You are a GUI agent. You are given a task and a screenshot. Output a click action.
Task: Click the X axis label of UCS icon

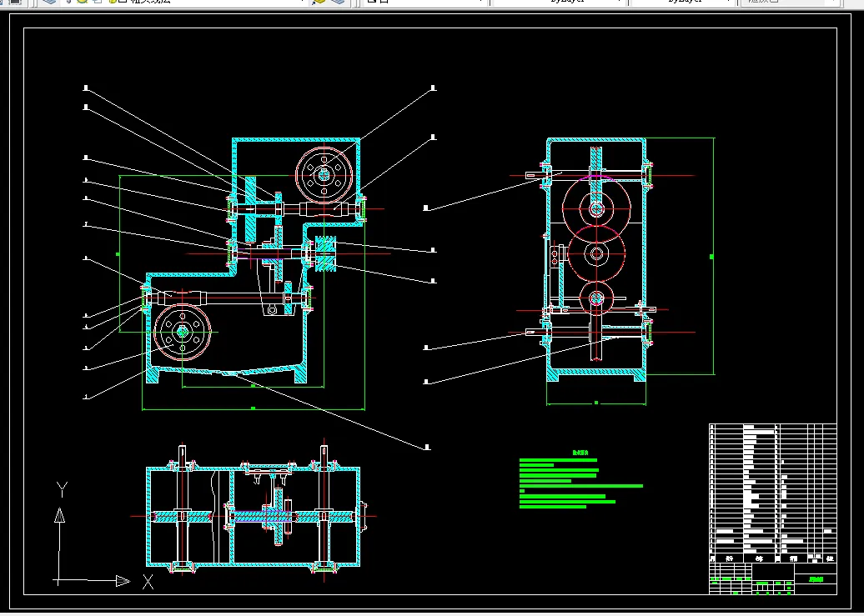point(148,581)
